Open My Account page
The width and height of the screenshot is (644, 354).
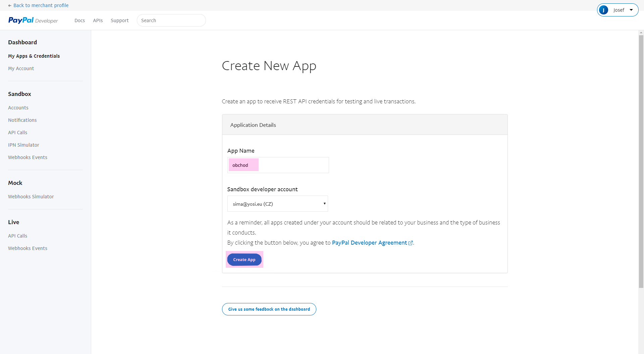(x=21, y=68)
